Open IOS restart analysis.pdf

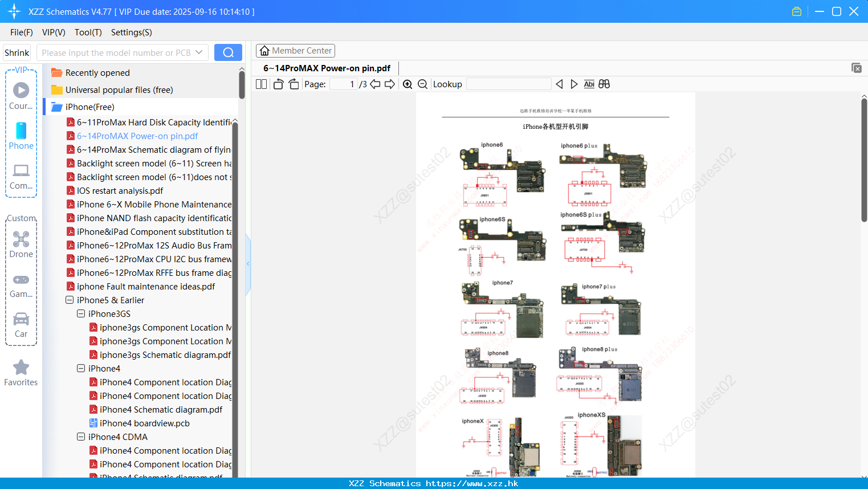click(x=115, y=190)
